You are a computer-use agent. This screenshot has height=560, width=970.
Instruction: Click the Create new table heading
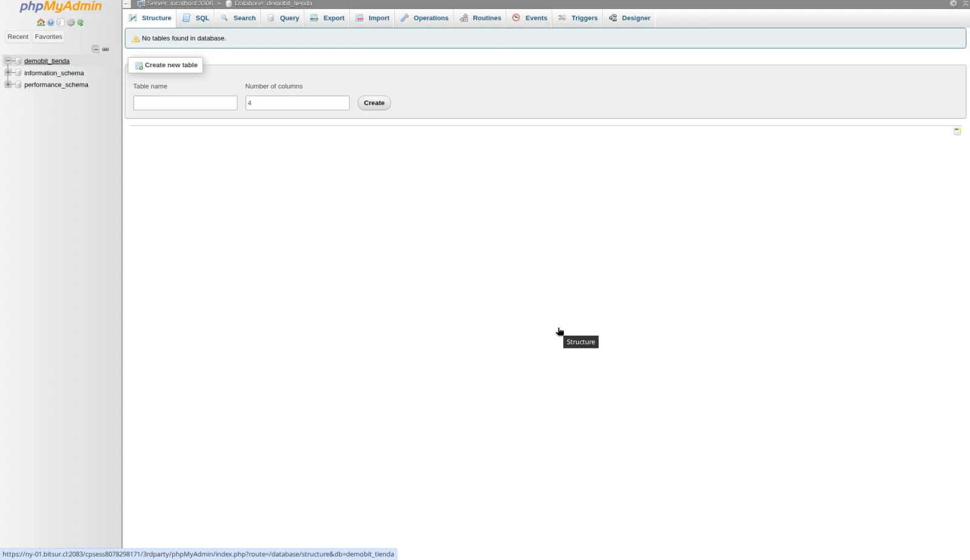[166, 65]
